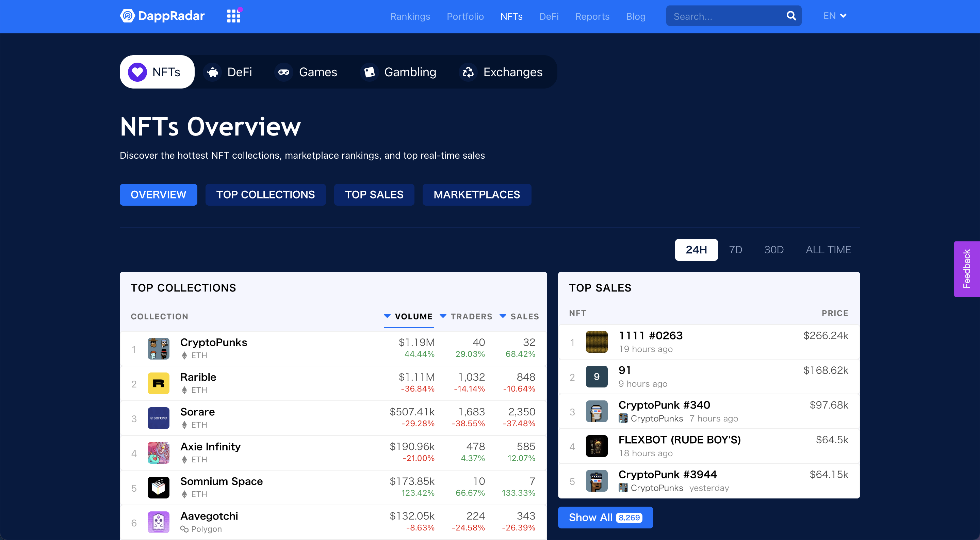Select the Exchanges recycle icon
Image resolution: width=980 pixels, height=540 pixels.
pyautogui.click(x=468, y=72)
